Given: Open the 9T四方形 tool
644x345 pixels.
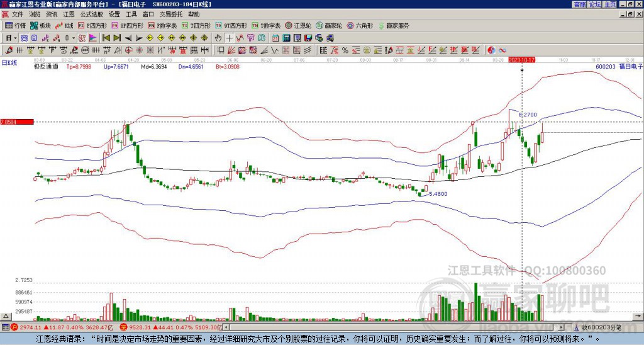Looking at the screenshot, I should 231,25.
